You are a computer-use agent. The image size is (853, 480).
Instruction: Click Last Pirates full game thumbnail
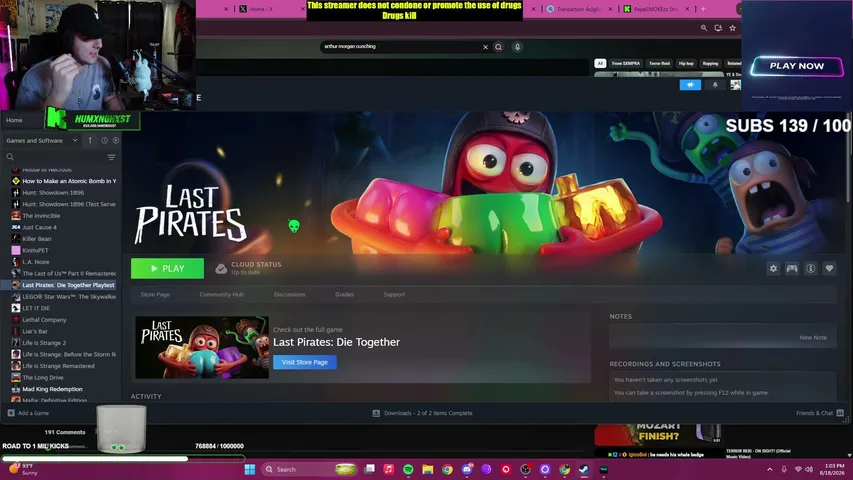tap(202, 347)
